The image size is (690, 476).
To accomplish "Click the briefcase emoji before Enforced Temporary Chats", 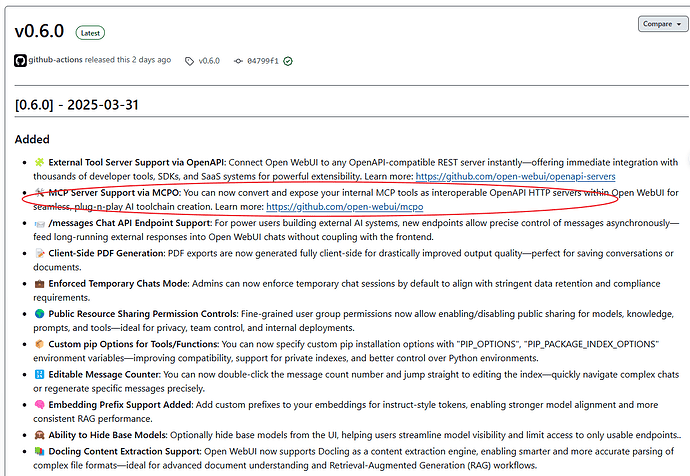I will click(40, 284).
